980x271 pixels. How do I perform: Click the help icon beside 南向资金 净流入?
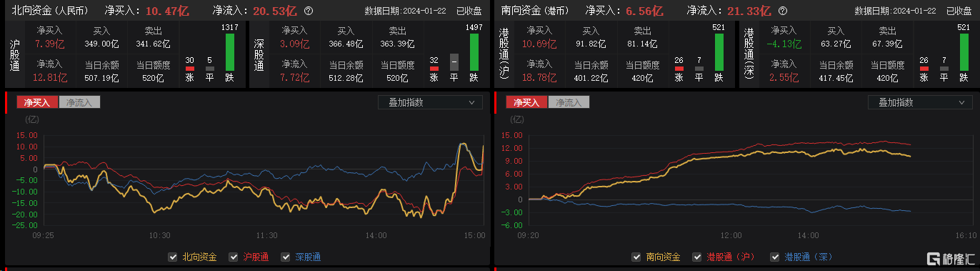point(783,11)
